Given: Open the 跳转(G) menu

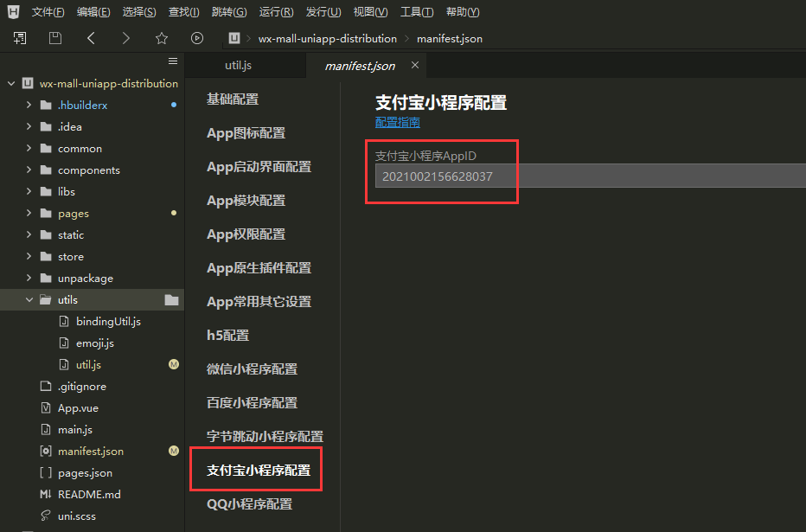Looking at the screenshot, I should pyautogui.click(x=229, y=11).
